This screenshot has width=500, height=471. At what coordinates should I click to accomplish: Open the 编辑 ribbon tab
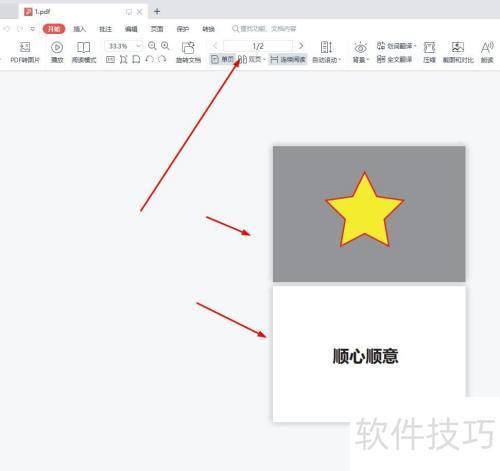point(131,29)
